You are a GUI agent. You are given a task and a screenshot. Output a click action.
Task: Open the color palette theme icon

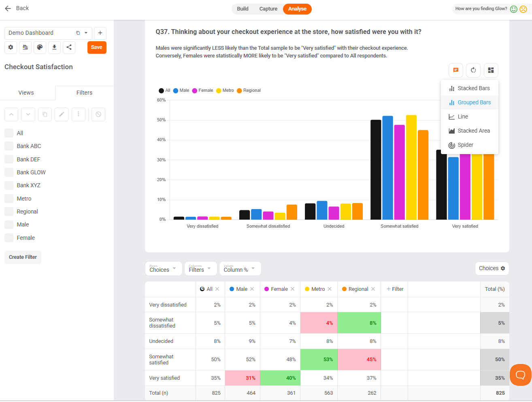tap(40, 47)
